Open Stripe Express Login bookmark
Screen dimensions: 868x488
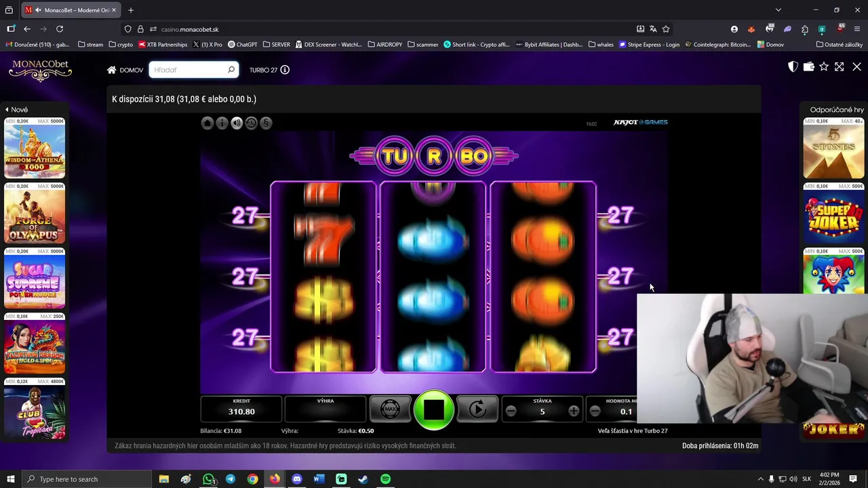pos(650,45)
